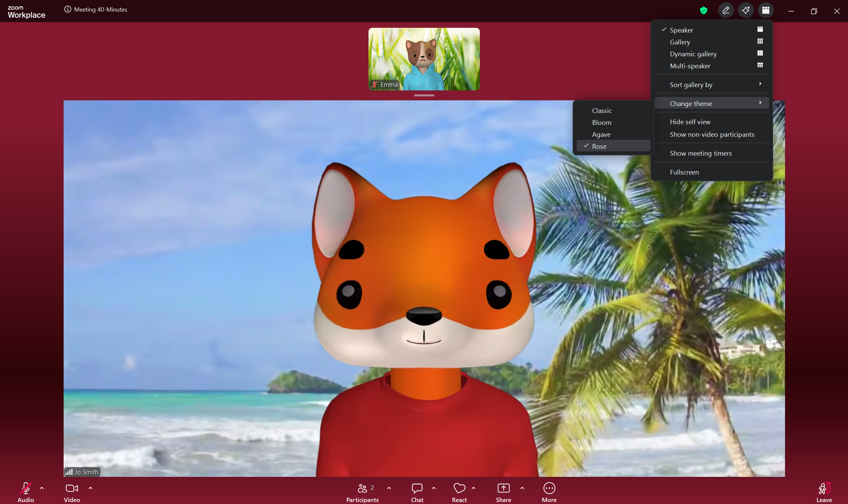
Task: Switch to Dynamic gallery view
Action: (711, 54)
